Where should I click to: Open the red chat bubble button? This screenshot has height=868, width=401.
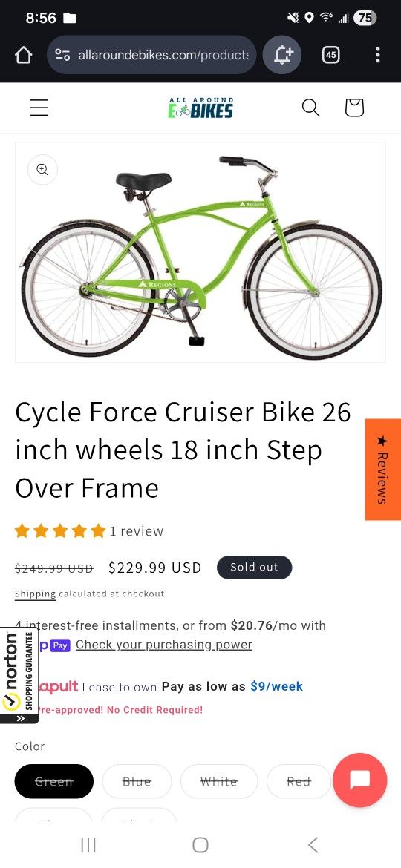tap(360, 780)
